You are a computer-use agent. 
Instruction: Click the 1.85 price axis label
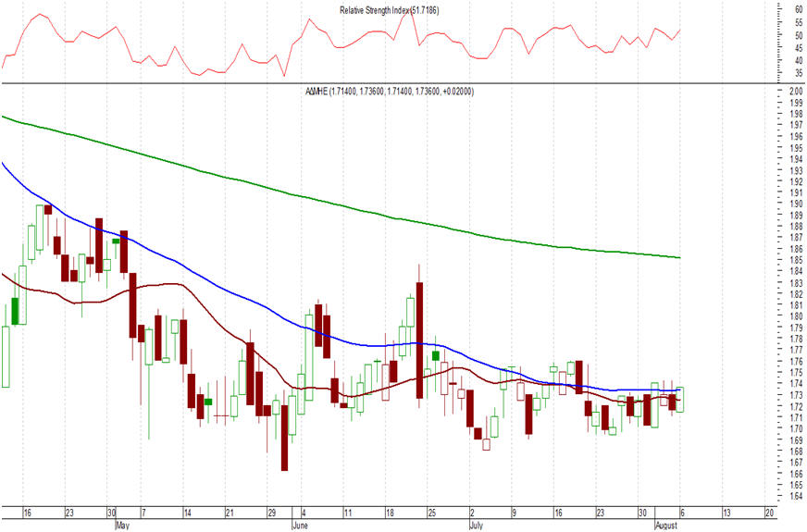pyautogui.click(x=796, y=260)
